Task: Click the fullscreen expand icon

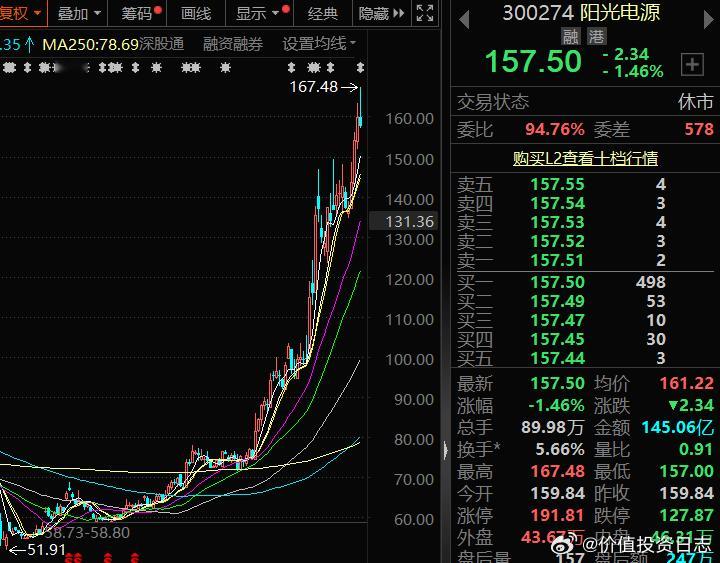Action: click(425, 13)
